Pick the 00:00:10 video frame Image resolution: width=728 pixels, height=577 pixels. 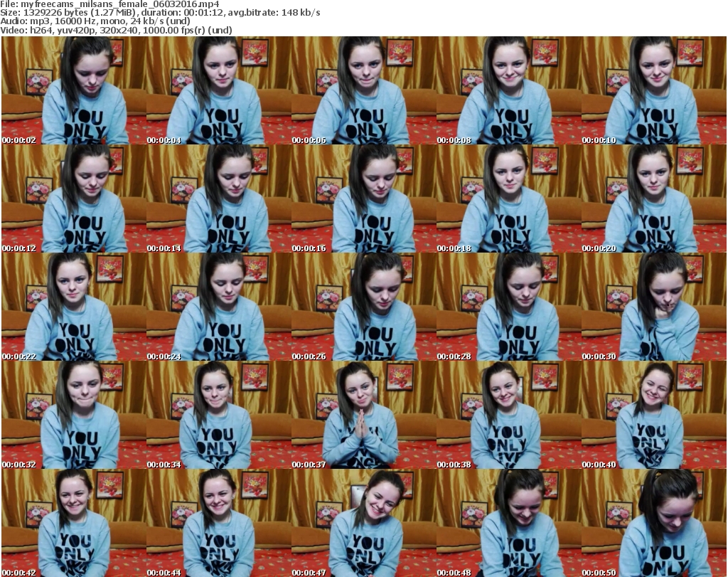653,91
